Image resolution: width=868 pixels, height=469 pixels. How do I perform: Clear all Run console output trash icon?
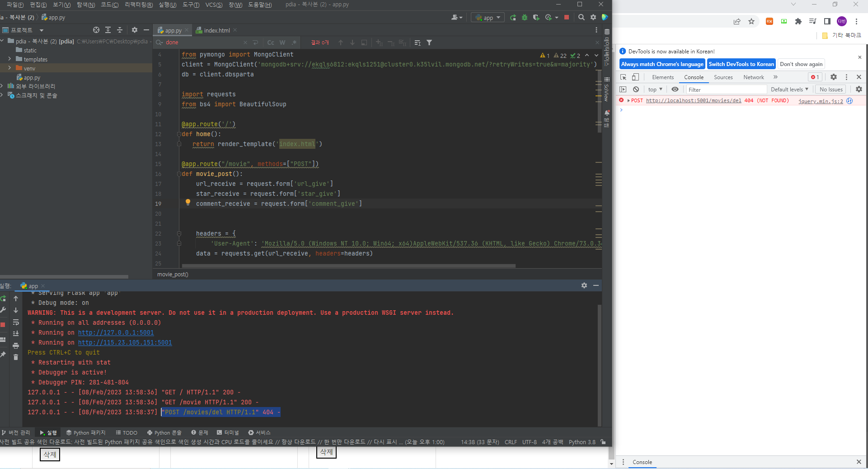(16, 357)
